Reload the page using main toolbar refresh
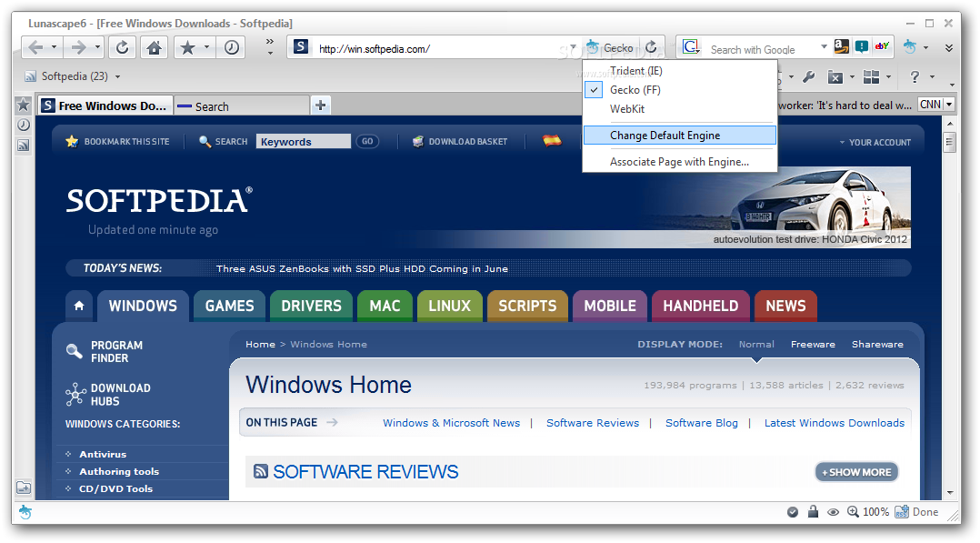The image size is (980, 543). click(x=123, y=47)
